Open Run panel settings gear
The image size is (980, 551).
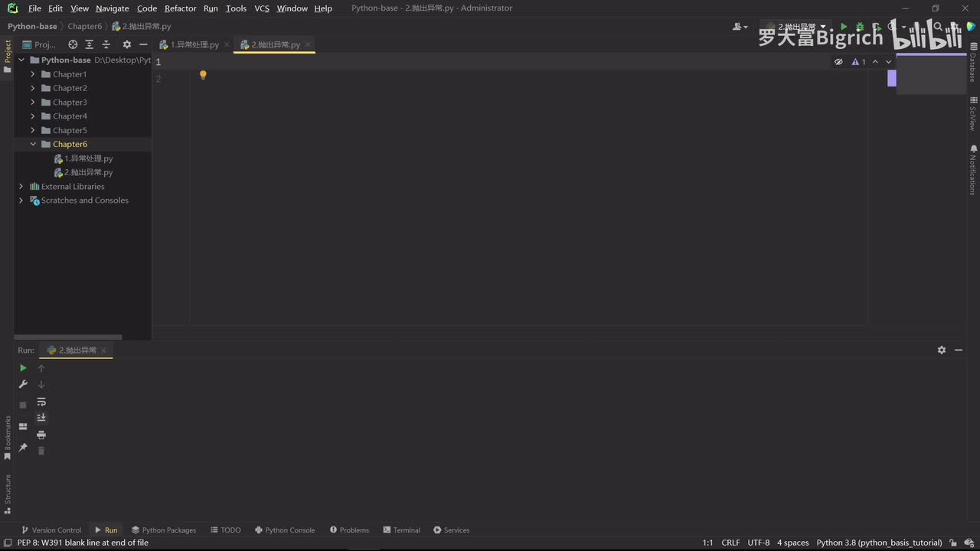point(942,350)
